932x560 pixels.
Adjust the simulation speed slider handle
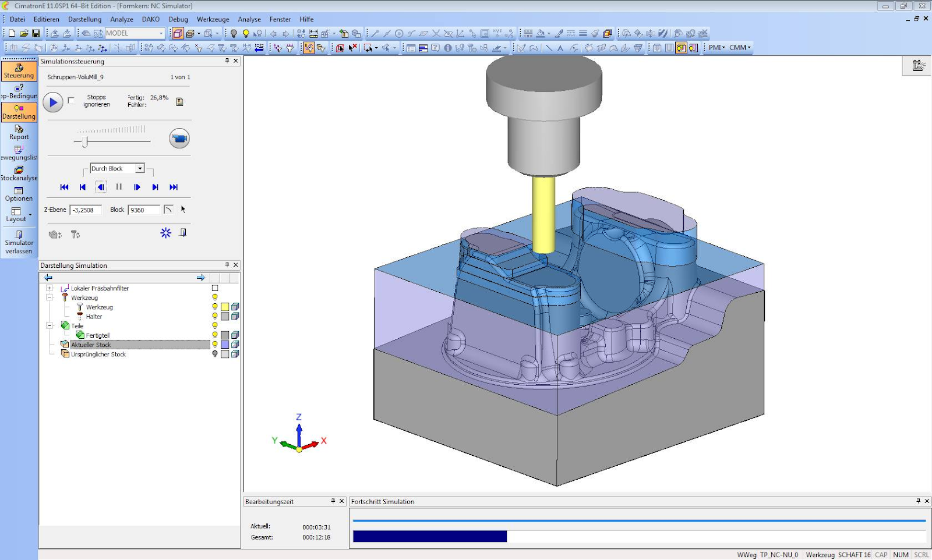pyautogui.click(x=85, y=141)
